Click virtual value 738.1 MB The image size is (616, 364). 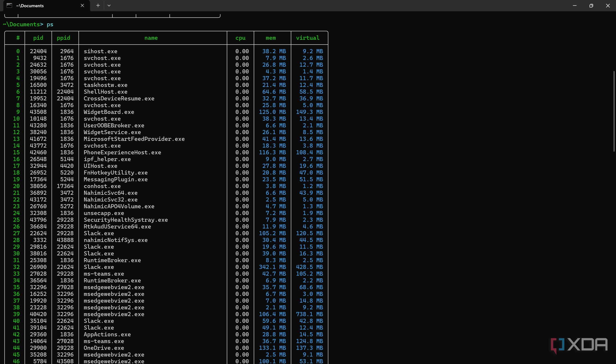310,314
